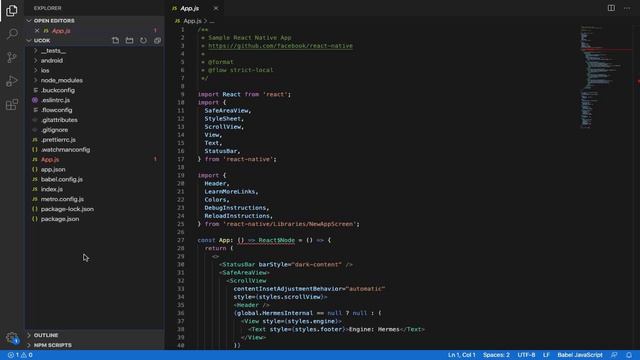This screenshot has width=640, height=360.
Task: Click line number 27 in gutter
Action: click(181, 240)
